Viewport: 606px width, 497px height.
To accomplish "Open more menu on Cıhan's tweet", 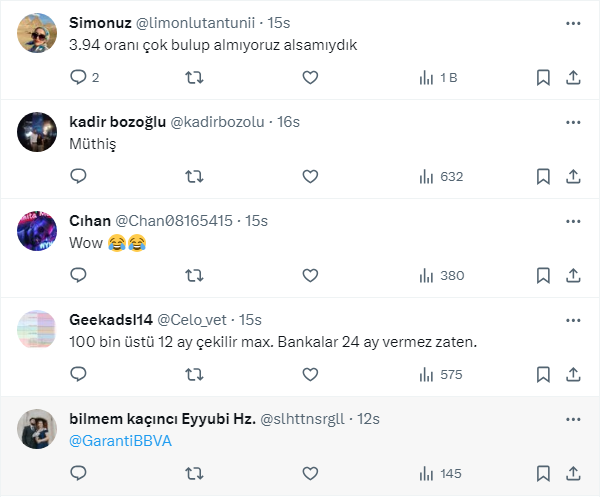I will [x=573, y=220].
